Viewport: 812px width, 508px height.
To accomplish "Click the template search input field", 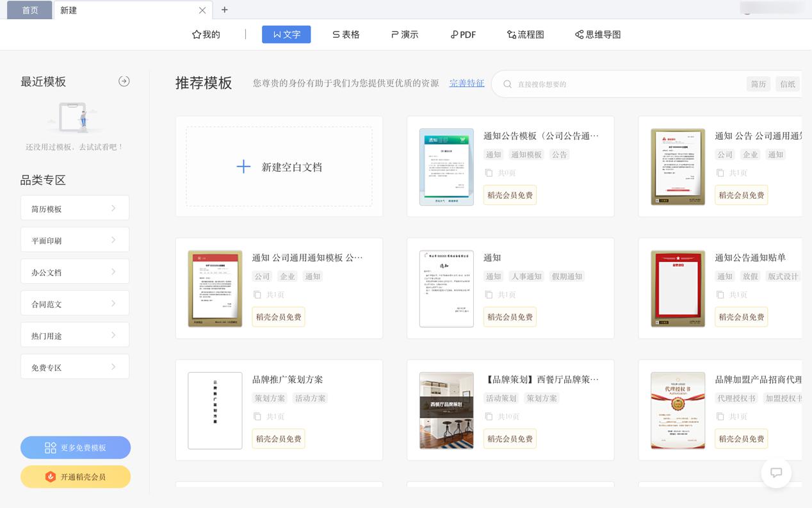I will pos(621,84).
